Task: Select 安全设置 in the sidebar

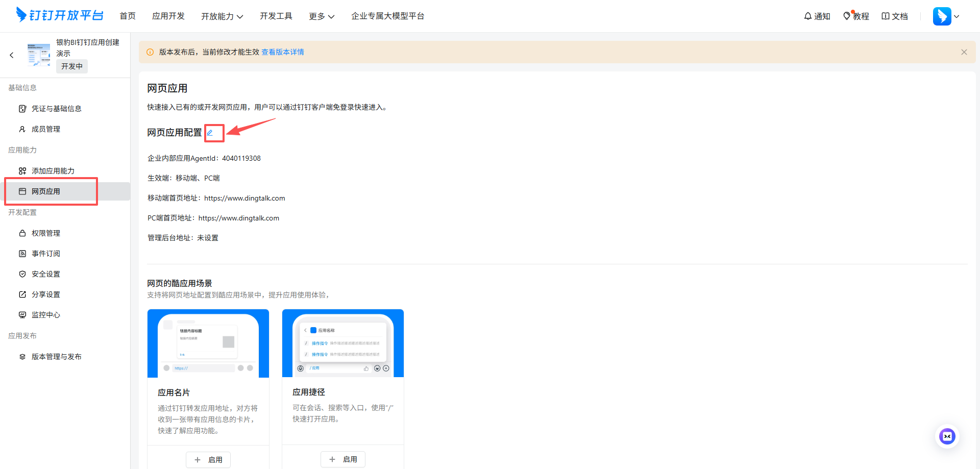Action: click(x=45, y=274)
